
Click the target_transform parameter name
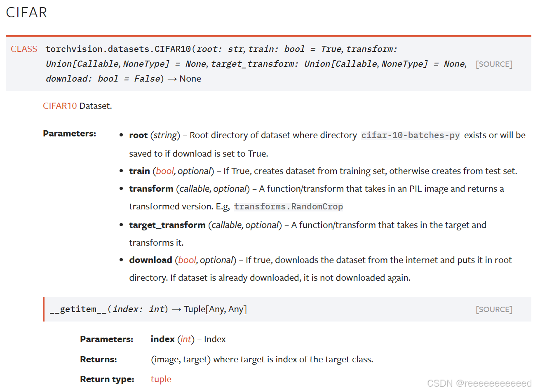pos(167,225)
